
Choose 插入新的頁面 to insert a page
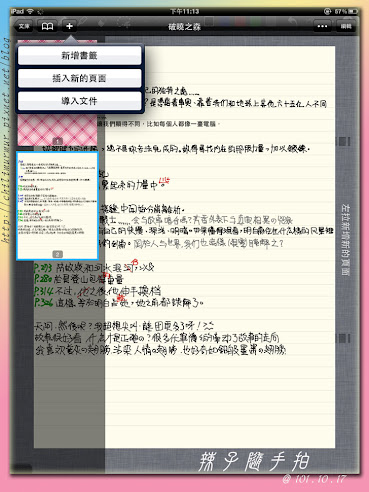coord(80,78)
